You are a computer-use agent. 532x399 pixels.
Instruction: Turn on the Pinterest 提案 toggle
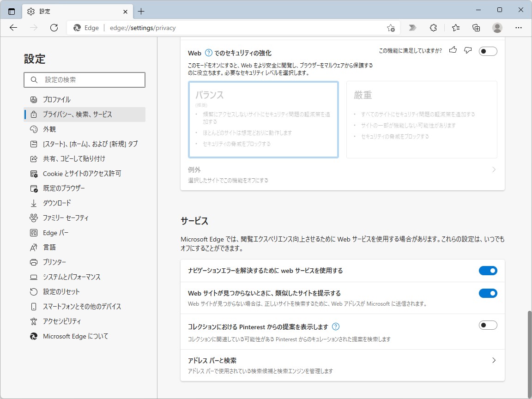(x=488, y=325)
